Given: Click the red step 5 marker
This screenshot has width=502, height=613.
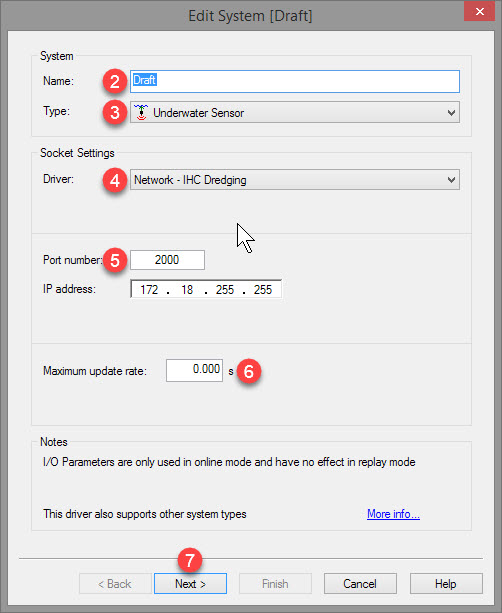Looking at the screenshot, I should tap(115, 260).
